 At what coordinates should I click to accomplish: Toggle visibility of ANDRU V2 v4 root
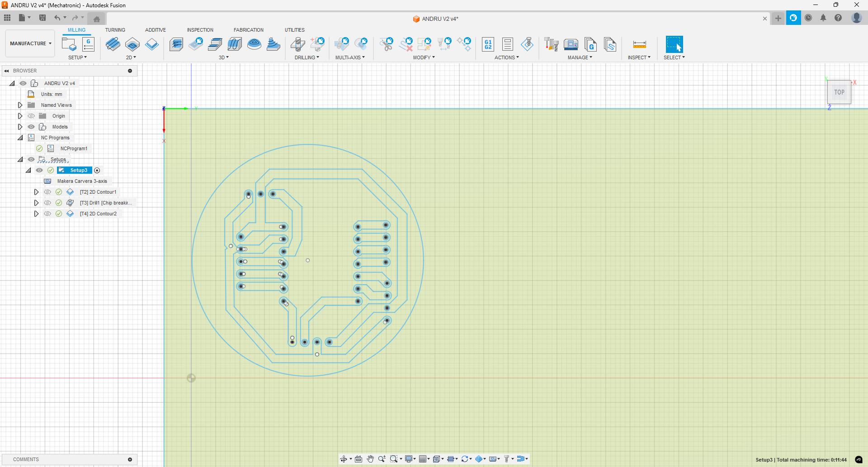pos(23,83)
